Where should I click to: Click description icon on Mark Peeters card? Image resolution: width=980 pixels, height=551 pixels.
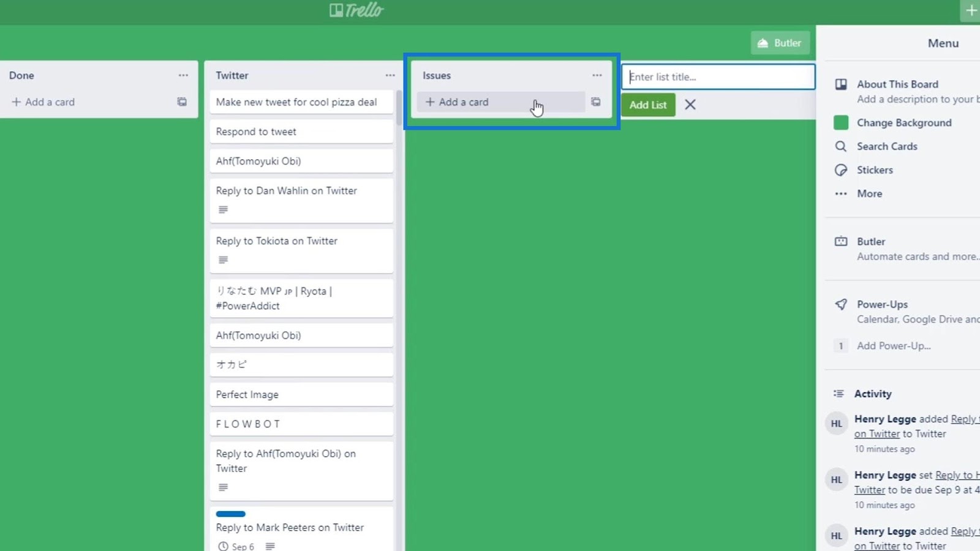tap(270, 546)
